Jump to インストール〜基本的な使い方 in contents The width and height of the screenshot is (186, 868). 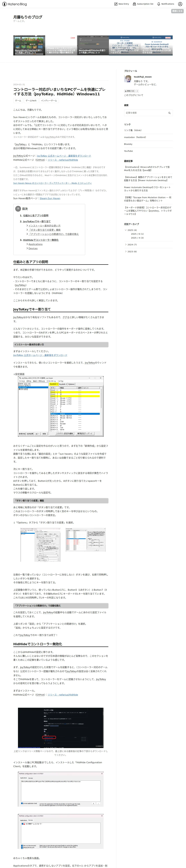coord(45,226)
